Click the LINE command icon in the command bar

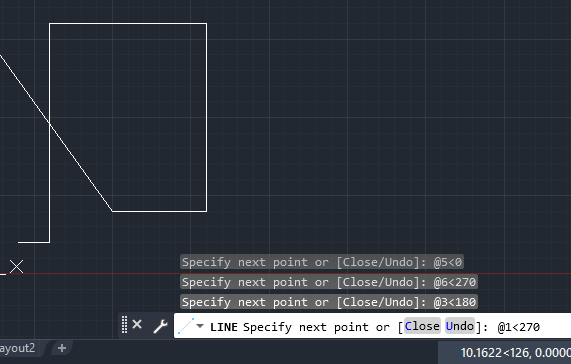(186, 326)
